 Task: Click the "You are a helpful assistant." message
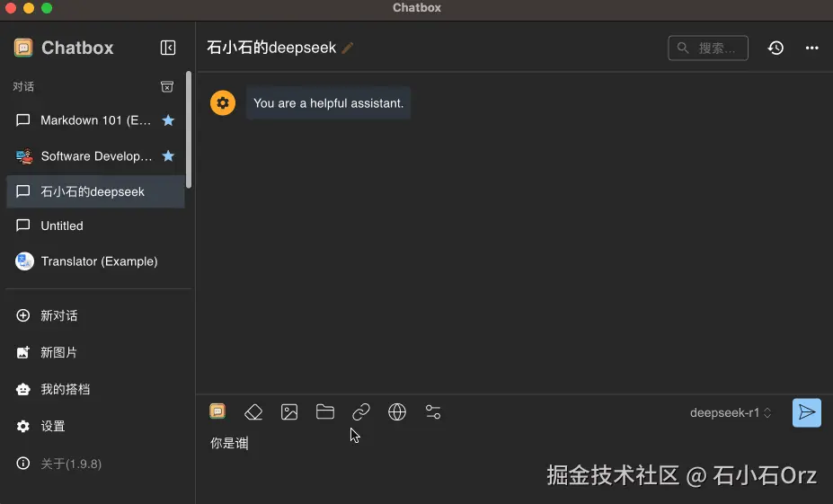[328, 103]
